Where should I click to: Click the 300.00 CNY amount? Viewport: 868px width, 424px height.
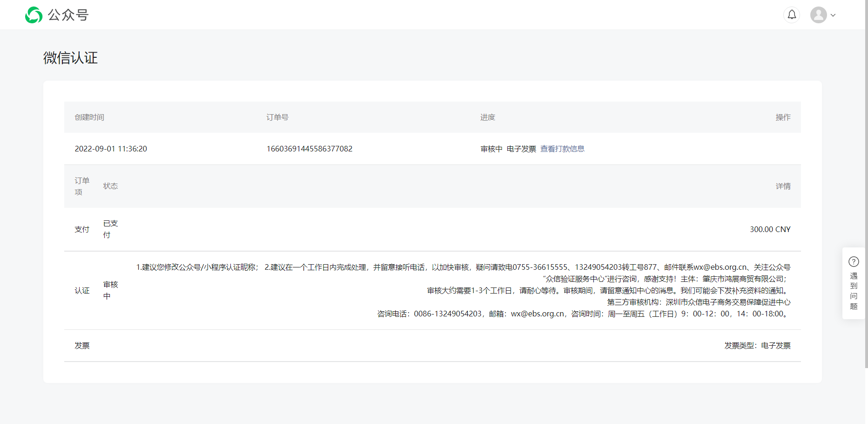pyautogui.click(x=770, y=229)
